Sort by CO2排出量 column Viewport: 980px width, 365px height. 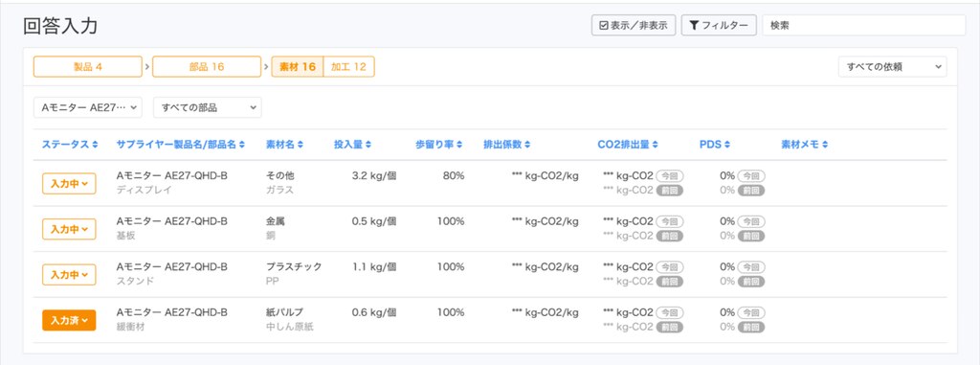[628, 145]
